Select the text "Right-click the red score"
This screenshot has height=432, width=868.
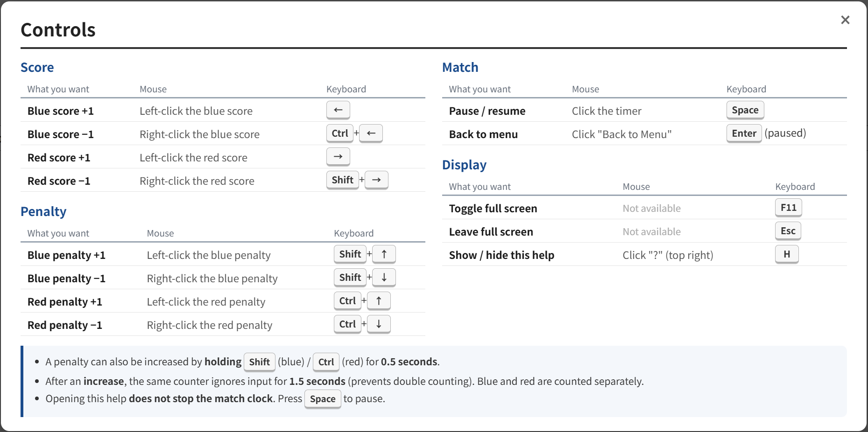click(x=197, y=181)
